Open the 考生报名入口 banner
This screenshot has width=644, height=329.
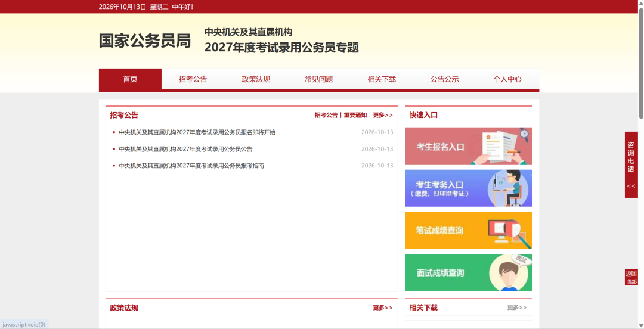(469, 146)
